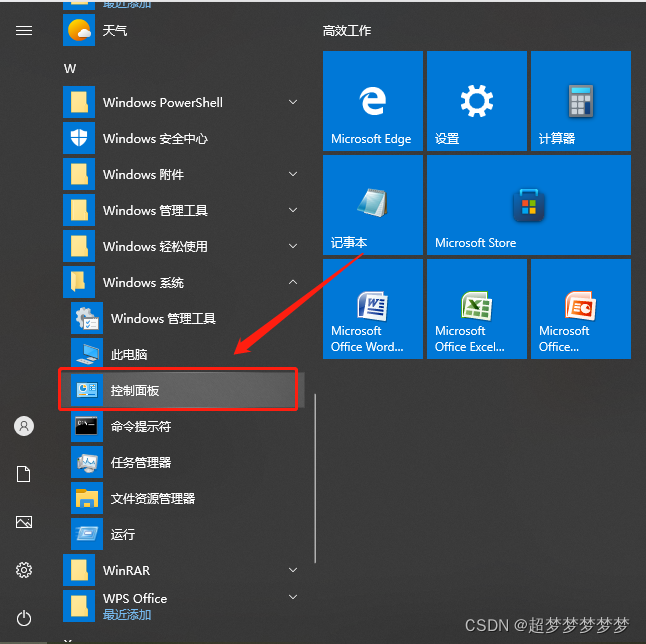Click the 任务管理器 task manager icon

point(87,462)
